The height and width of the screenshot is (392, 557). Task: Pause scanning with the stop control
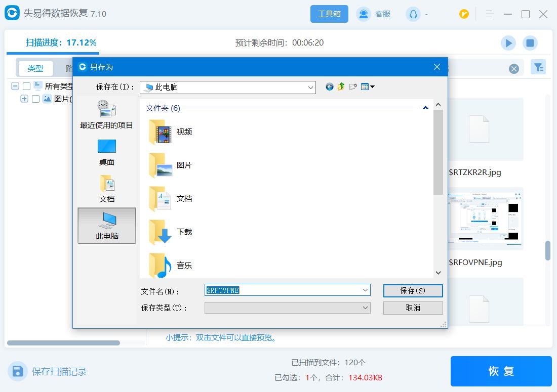(x=530, y=43)
